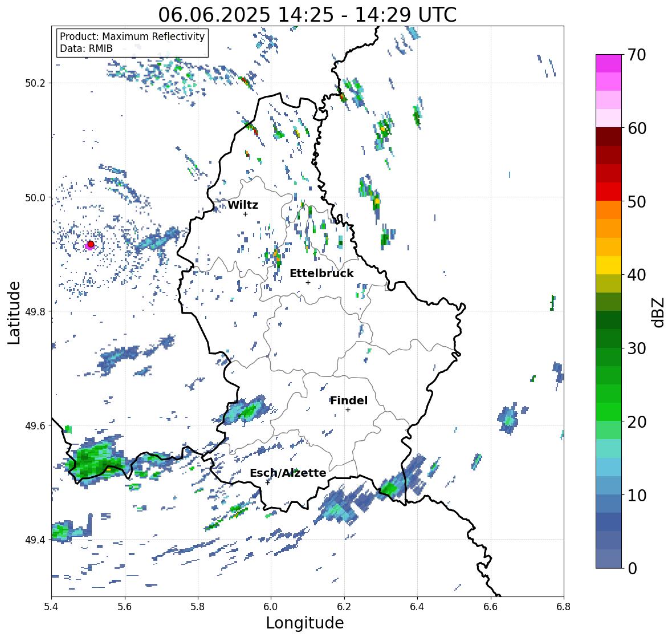
Task: Click the 'Findel' city label
Action: (x=349, y=400)
